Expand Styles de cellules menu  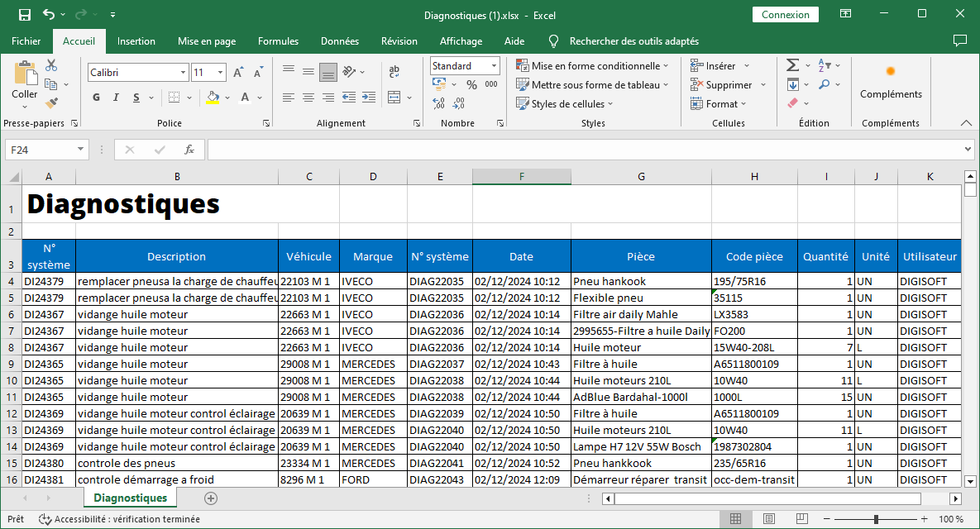click(564, 103)
